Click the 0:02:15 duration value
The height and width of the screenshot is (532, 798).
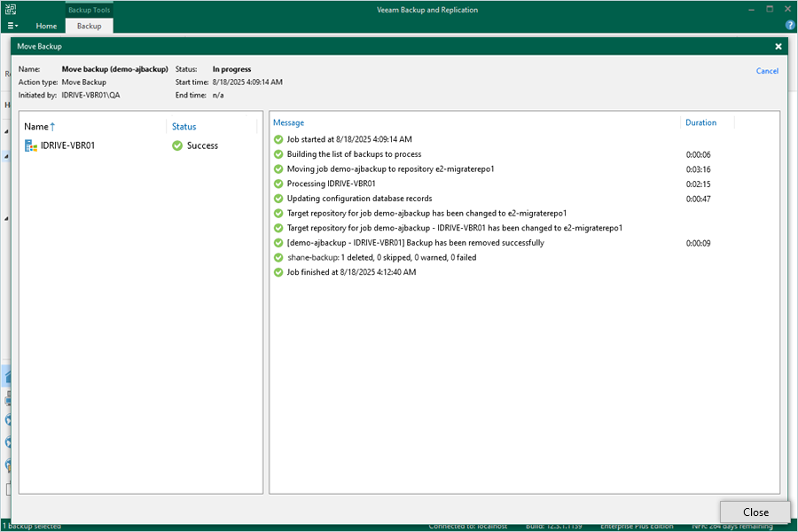(x=699, y=184)
